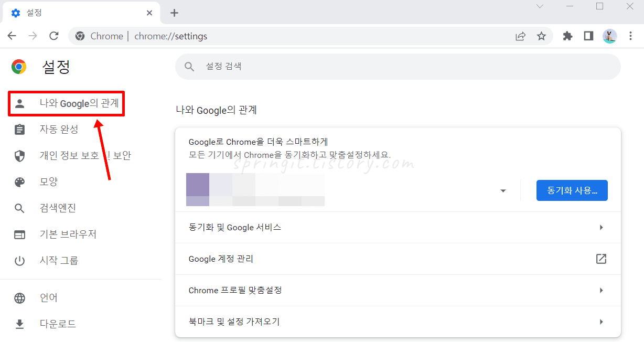This screenshot has width=644, height=342.
Task: Click the text Google로 Chrome을 더욱 스마트하게
Action: [258, 142]
